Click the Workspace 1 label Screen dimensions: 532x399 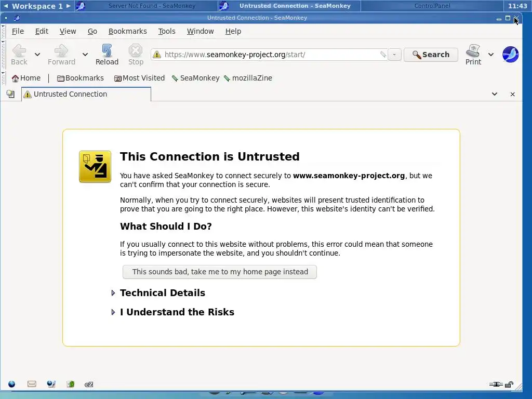(x=37, y=6)
